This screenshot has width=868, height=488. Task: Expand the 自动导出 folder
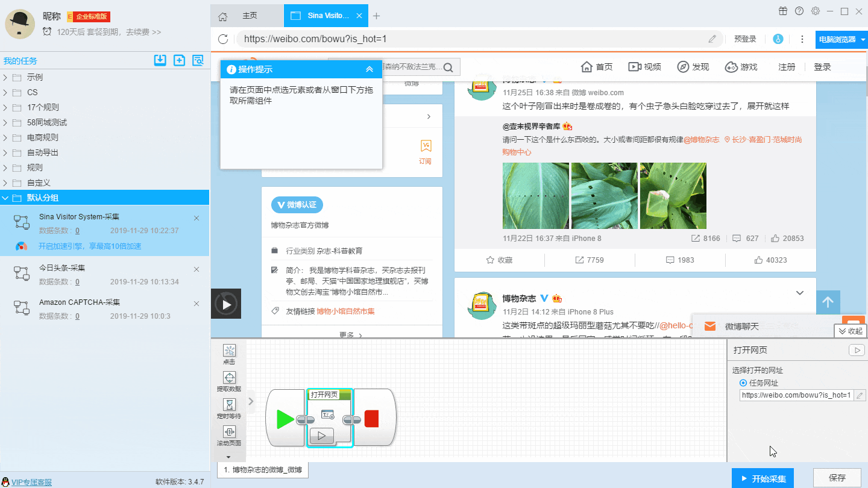(x=5, y=152)
